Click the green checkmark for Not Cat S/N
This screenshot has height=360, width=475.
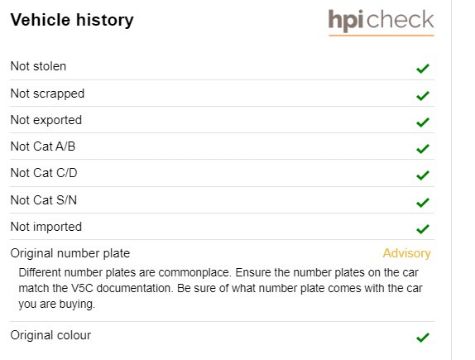click(x=423, y=202)
